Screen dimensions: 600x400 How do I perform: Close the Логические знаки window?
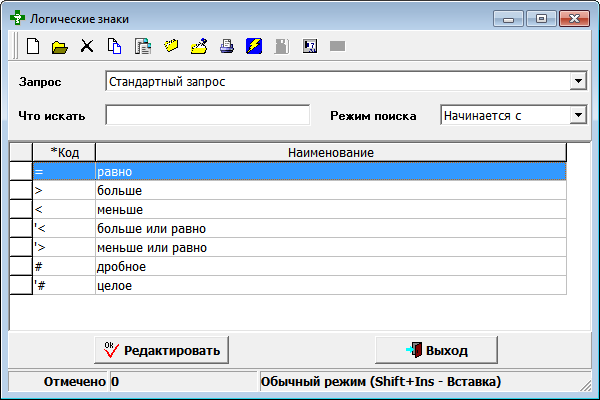tap(574, 19)
